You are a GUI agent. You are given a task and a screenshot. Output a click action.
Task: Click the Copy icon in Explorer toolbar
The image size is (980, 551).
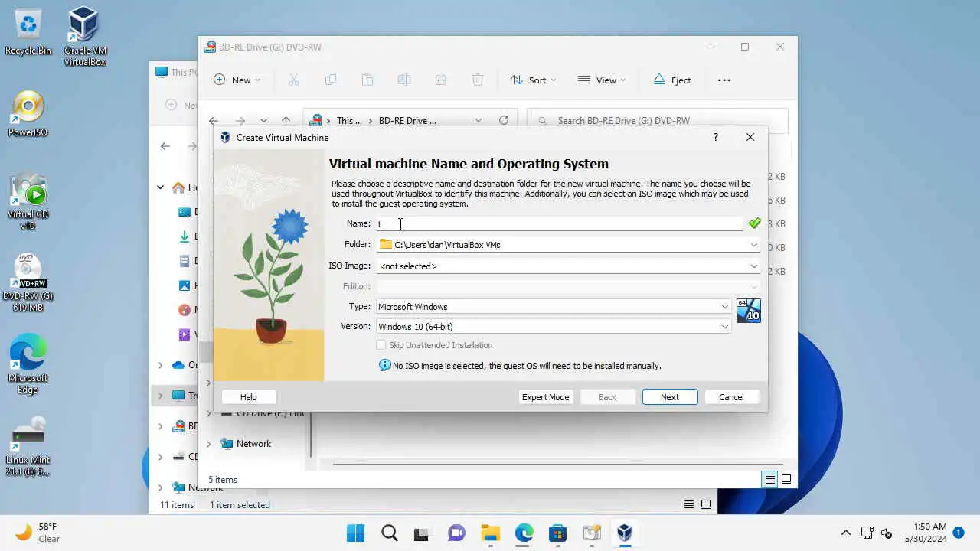pyautogui.click(x=330, y=80)
